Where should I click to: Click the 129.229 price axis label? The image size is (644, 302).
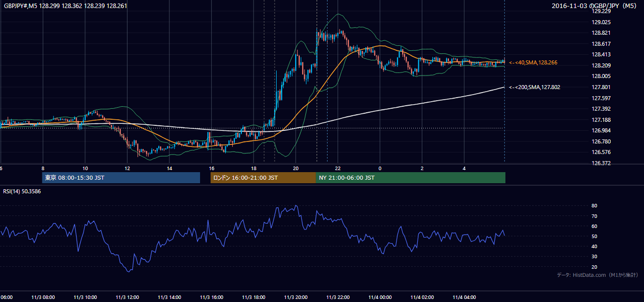tap(601, 11)
